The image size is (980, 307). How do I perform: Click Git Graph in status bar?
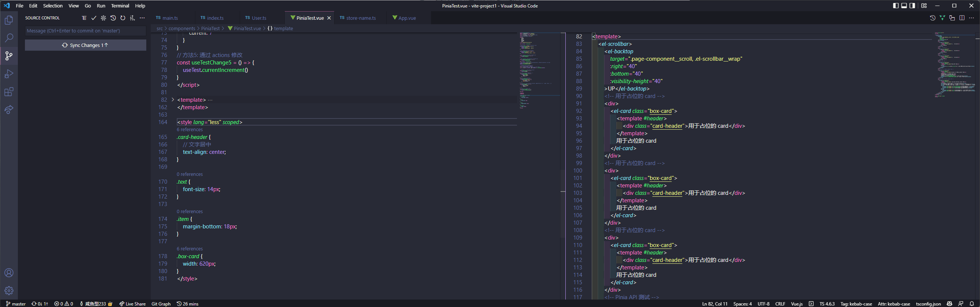point(161,304)
